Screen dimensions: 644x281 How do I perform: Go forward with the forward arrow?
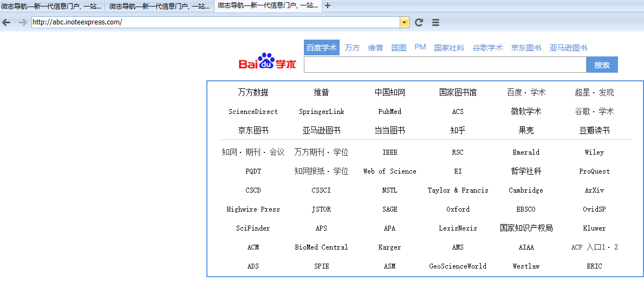(x=23, y=22)
